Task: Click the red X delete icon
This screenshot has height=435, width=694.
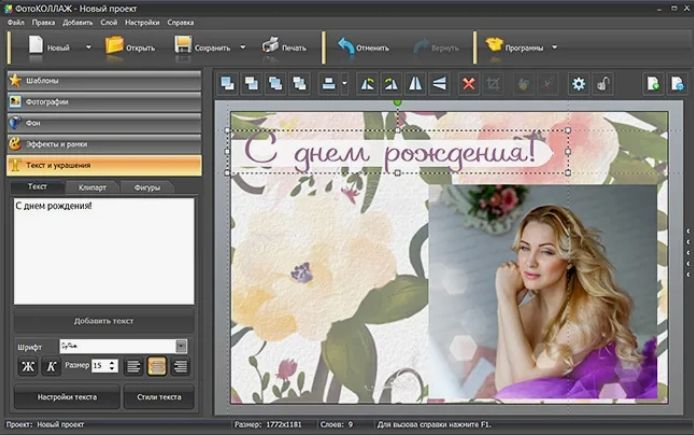Action: (468, 84)
